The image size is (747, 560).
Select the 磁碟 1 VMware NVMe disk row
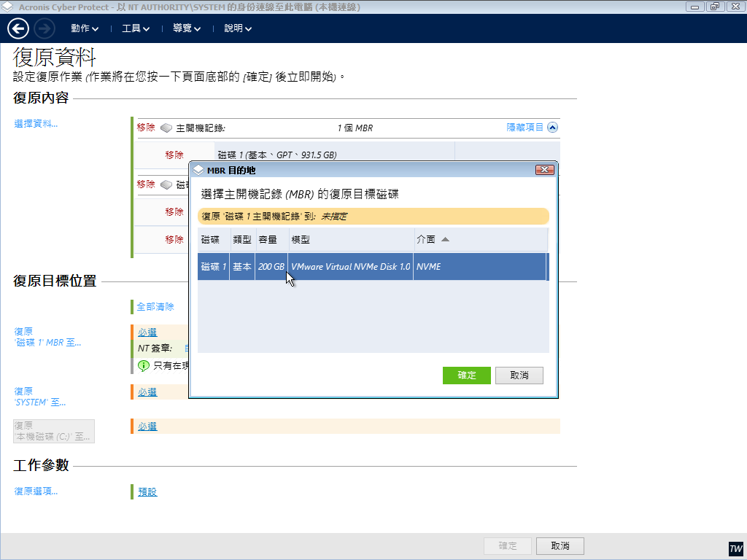pos(372,267)
